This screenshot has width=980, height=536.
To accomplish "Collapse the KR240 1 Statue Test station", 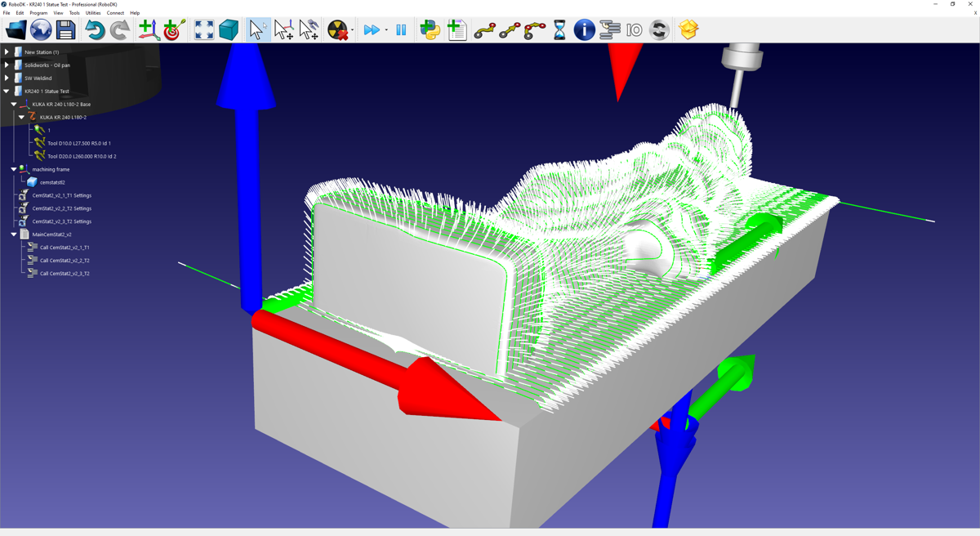I will click(x=7, y=92).
